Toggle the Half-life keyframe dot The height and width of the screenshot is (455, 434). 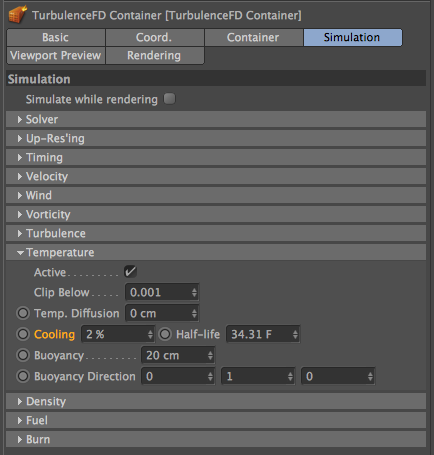coord(165,334)
